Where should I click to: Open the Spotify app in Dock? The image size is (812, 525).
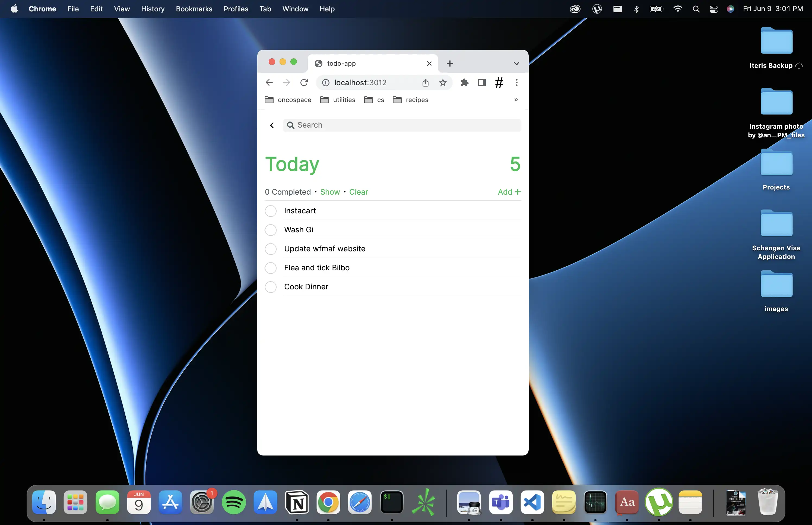point(234,502)
